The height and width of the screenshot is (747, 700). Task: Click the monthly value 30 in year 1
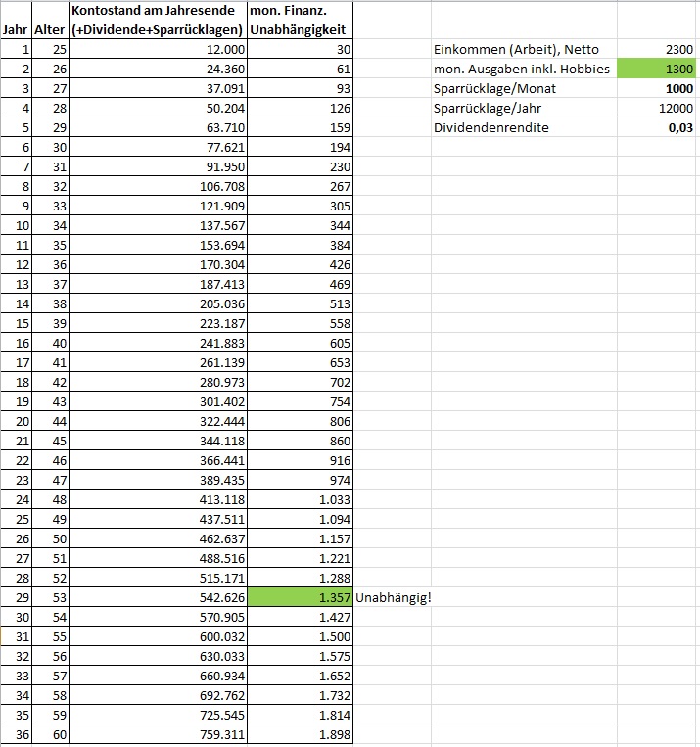coord(300,49)
